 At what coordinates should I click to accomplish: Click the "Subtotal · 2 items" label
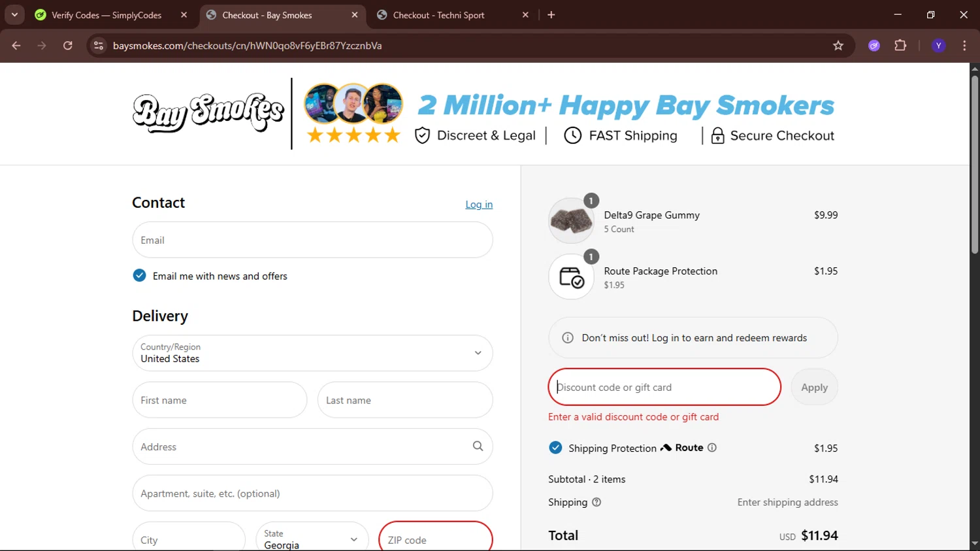(587, 479)
